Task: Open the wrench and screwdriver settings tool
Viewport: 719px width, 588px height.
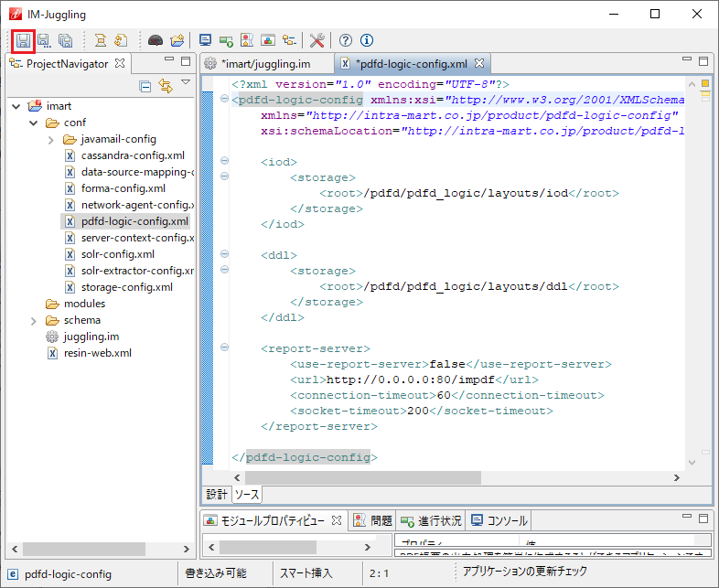Action: click(317, 40)
